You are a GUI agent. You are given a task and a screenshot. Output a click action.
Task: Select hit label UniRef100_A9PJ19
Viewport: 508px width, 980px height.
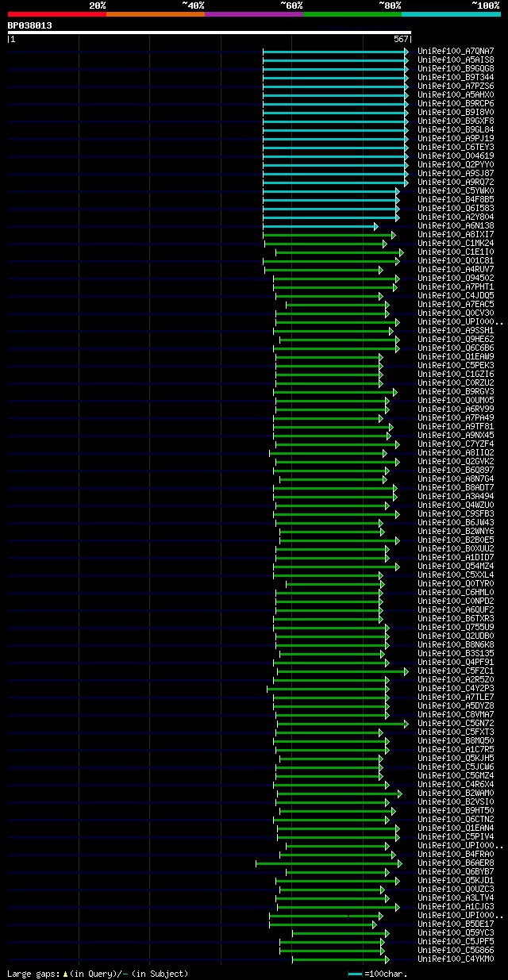(456, 138)
